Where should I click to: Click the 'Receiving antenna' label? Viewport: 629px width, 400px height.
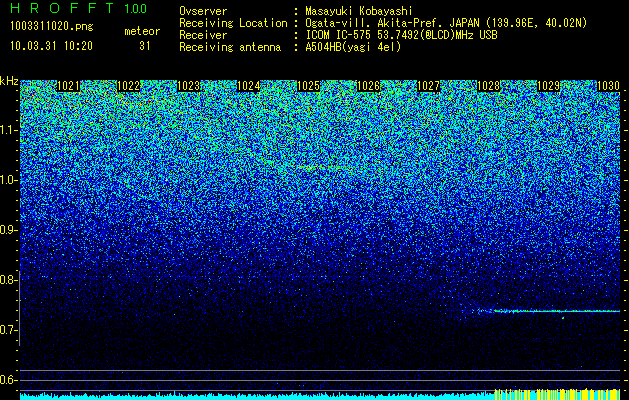(x=230, y=47)
